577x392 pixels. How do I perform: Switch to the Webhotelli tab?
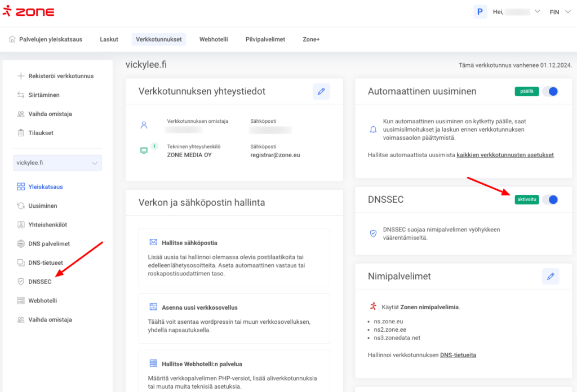[214, 39]
